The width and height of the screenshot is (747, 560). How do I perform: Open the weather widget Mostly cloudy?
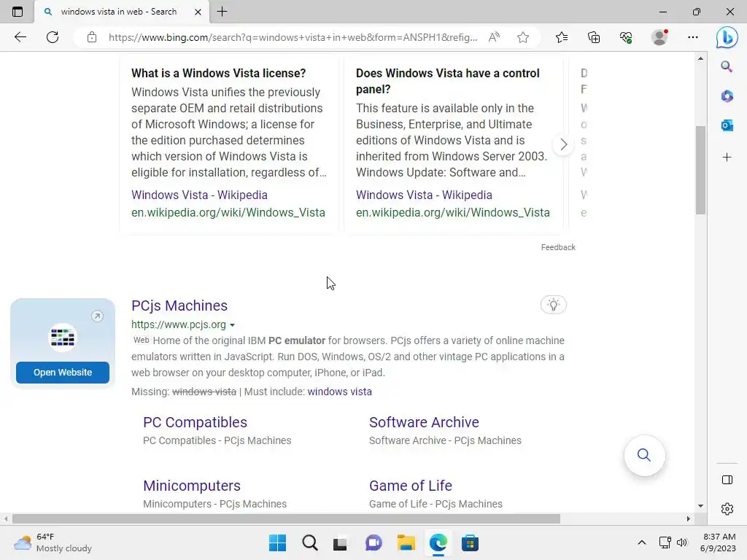tap(53, 542)
